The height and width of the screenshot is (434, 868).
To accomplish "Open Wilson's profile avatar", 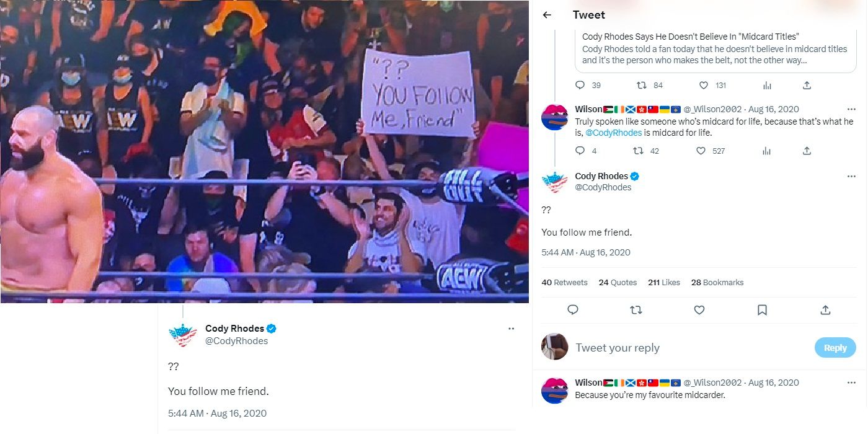I will click(554, 117).
